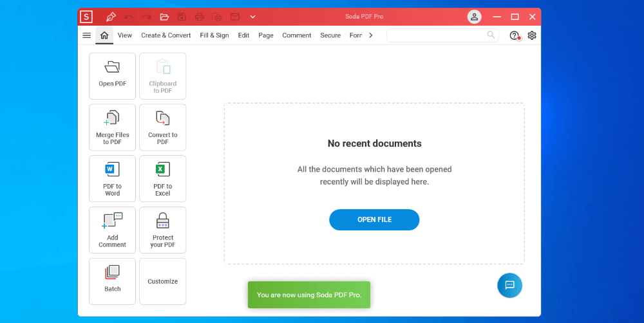
Task: Open the partially visible Forms tab
Action: (355, 35)
